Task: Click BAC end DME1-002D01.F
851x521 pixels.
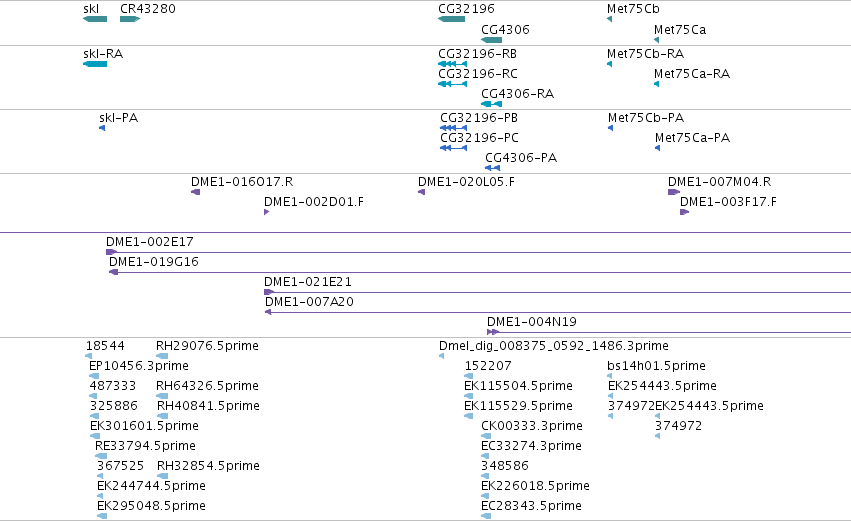Action: pos(266,212)
